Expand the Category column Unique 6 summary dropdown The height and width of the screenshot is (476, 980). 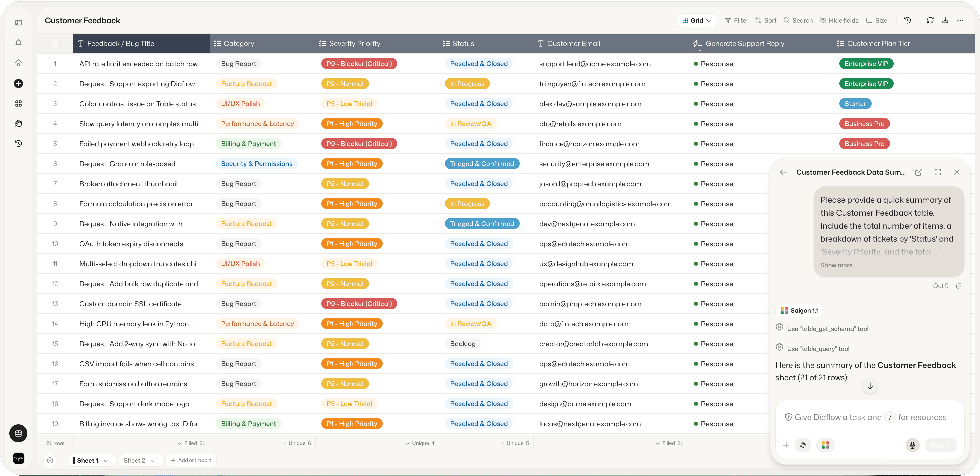click(x=296, y=443)
